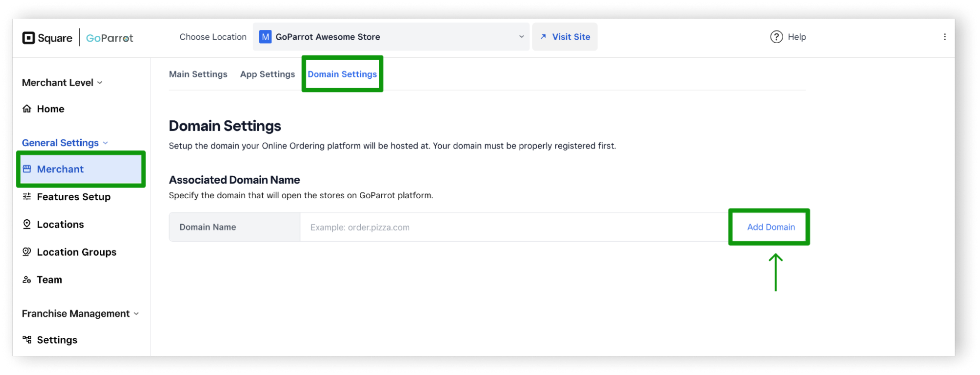The width and height of the screenshot is (980, 375).
Task: Select the Domain Settings tab
Action: click(342, 74)
